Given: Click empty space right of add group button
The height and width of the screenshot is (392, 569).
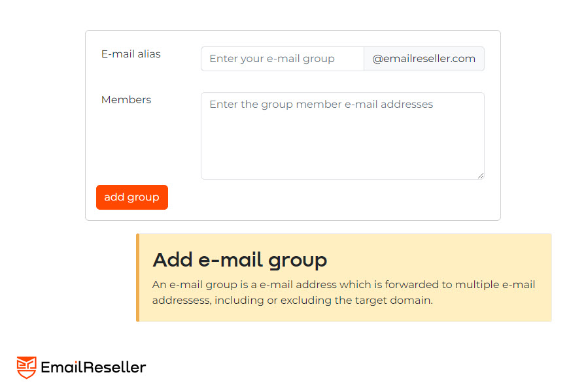Looking at the screenshot, I should [327, 197].
